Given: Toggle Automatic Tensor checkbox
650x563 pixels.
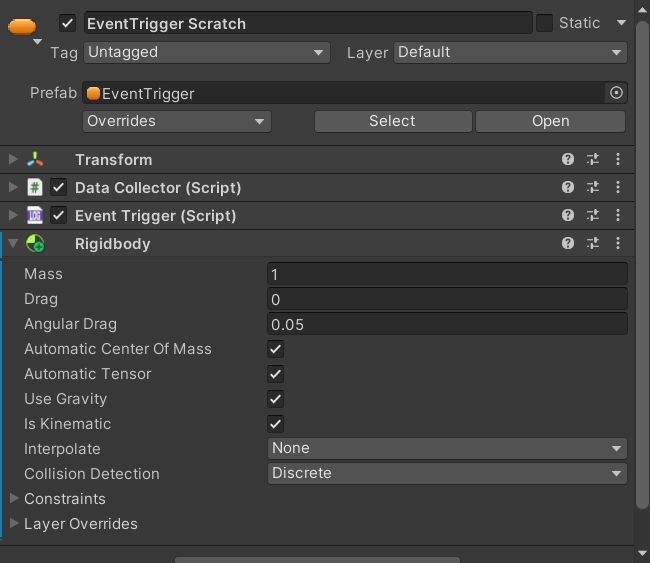Looking at the screenshot, I should point(276,374).
